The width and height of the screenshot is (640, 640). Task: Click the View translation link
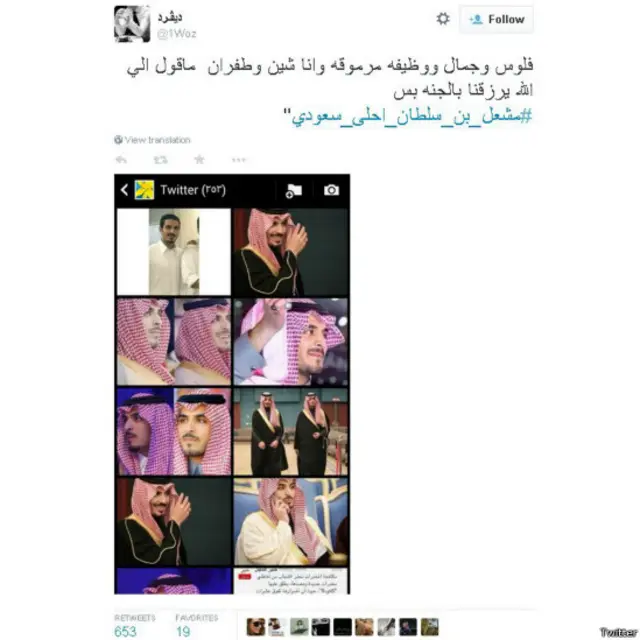[153, 140]
